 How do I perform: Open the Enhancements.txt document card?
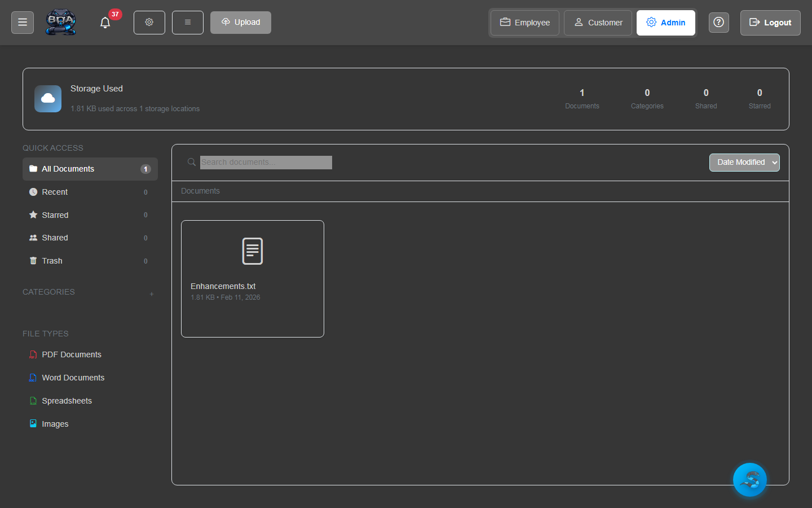(x=252, y=278)
